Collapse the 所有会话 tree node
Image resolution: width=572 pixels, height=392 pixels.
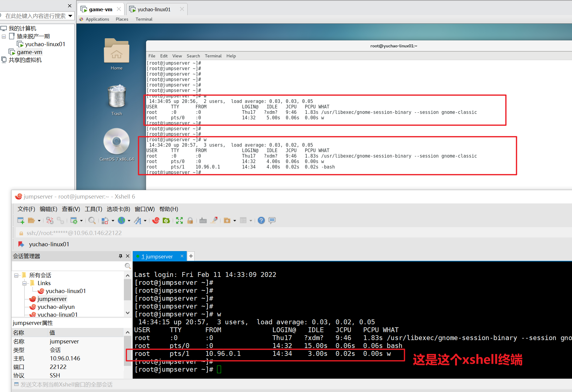pyautogui.click(x=16, y=275)
